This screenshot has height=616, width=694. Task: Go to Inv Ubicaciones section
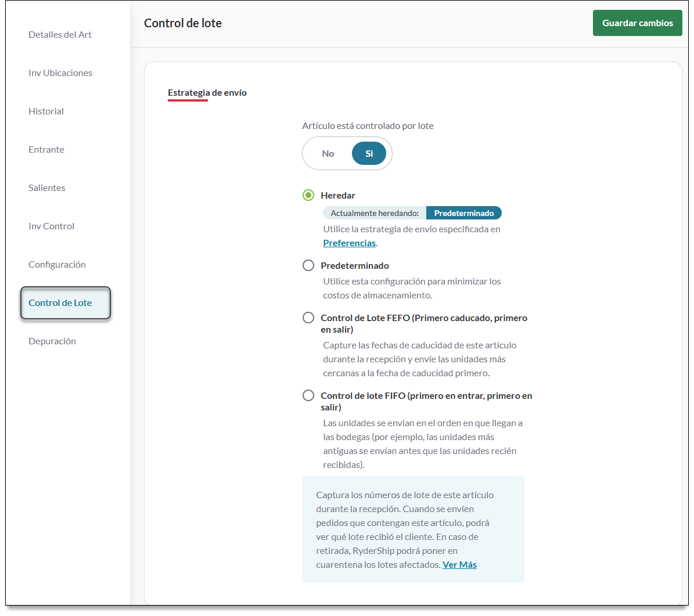[x=60, y=73]
